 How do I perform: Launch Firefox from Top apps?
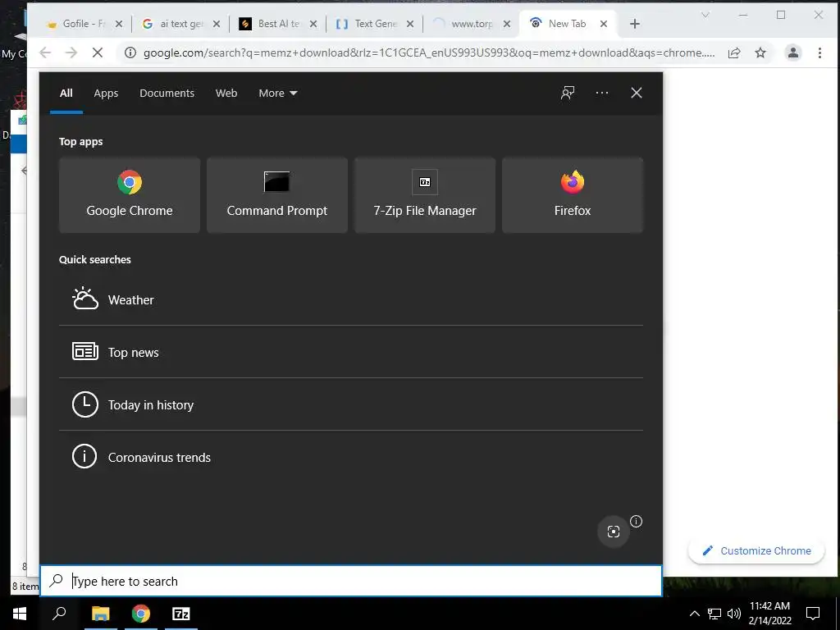point(572,195)
